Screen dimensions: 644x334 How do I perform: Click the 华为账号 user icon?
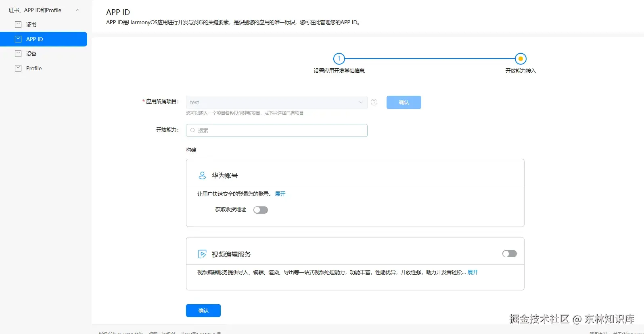coord(202,176)
